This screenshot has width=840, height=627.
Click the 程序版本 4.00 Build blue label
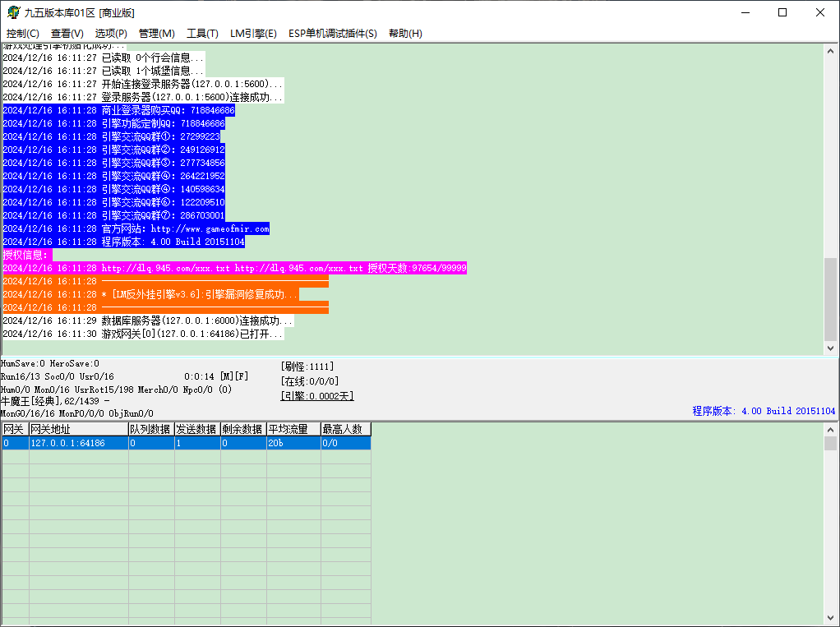click(x=764, y=411)
